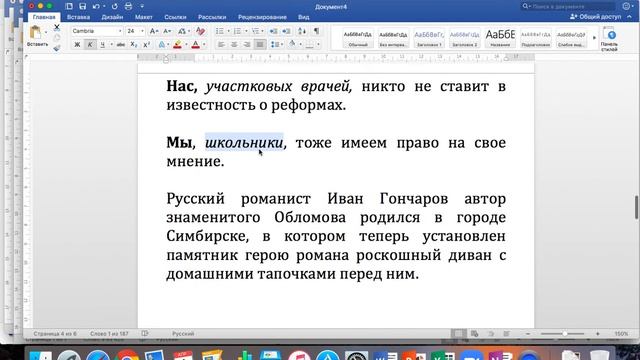This screenshot has height=360, width=640.
Task: Toggle justified text alignment
Action: pos(260,44)
